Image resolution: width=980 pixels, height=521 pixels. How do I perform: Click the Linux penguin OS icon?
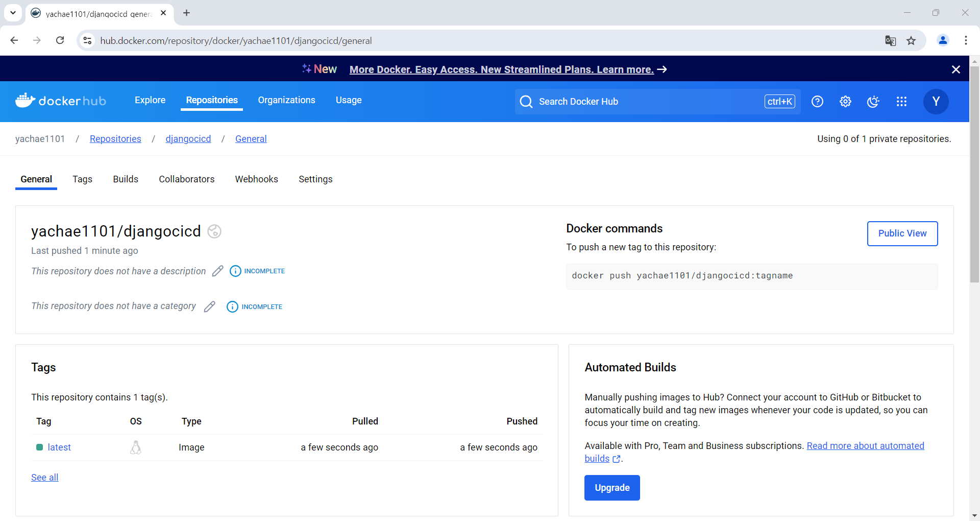pyautogui.click(x=136, y=447)
